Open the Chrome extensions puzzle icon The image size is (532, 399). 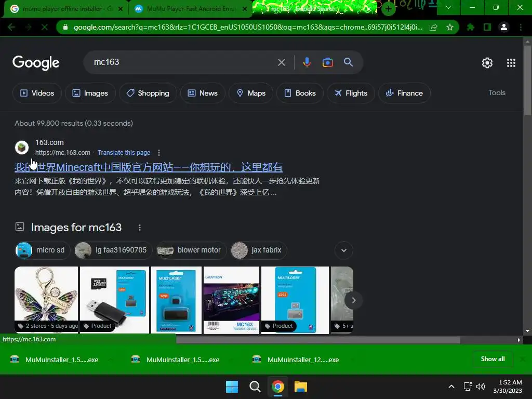tap(471, 27)
